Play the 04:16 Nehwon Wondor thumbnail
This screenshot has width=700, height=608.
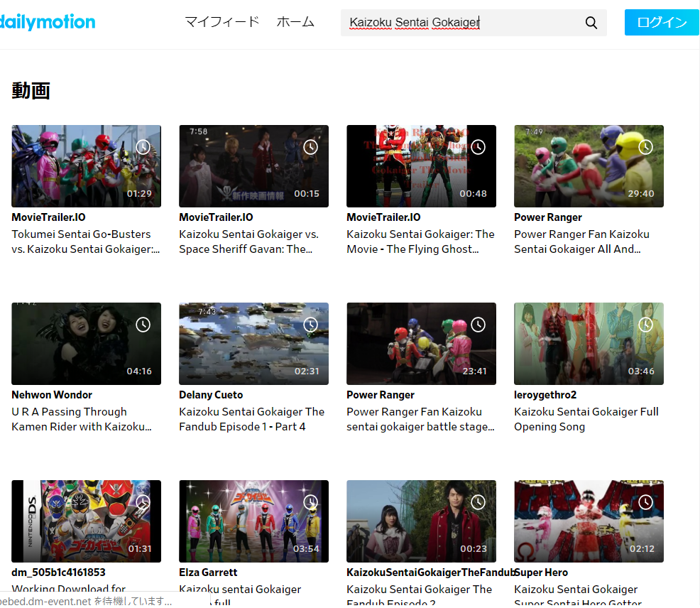(x=86, y=344)
